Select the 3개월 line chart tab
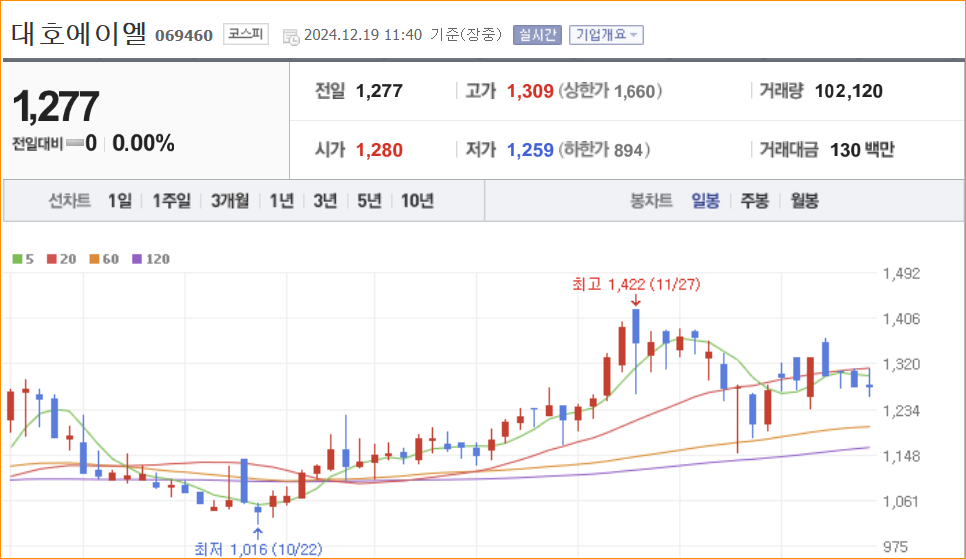Screen dimensions: 966x559 [230, 201]
